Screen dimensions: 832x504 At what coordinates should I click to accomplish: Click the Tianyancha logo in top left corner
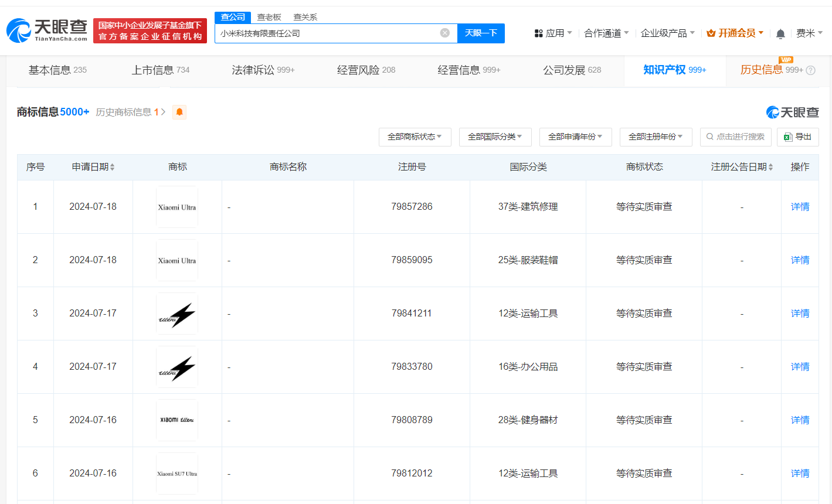pyautogui.click(x=47, y=28)
